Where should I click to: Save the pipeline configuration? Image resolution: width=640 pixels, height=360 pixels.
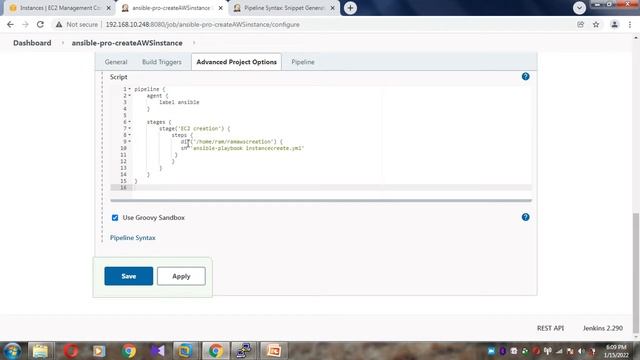129,276
